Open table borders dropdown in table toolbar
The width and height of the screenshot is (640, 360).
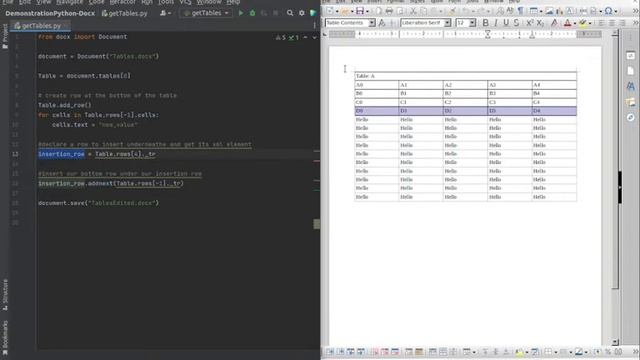(x=556, y=352)
